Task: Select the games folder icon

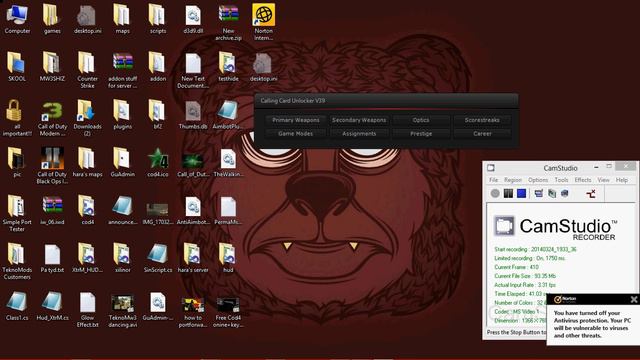Action: coord(52,19)
